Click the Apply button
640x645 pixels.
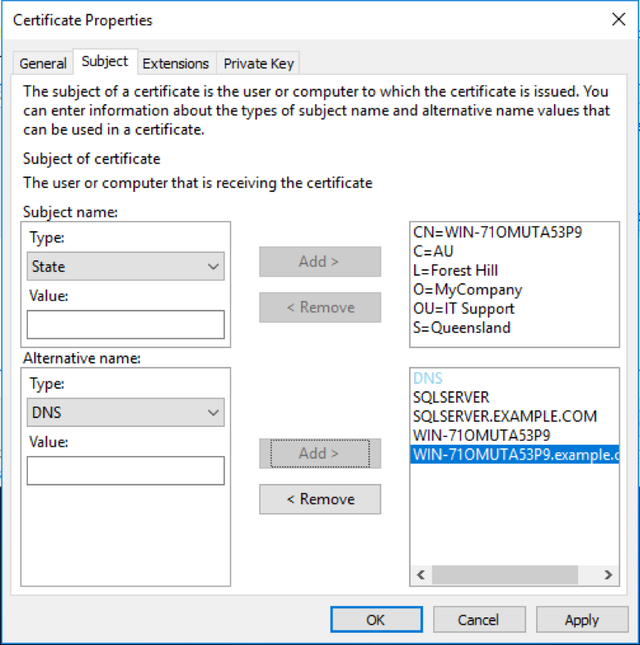pos(582,619)
